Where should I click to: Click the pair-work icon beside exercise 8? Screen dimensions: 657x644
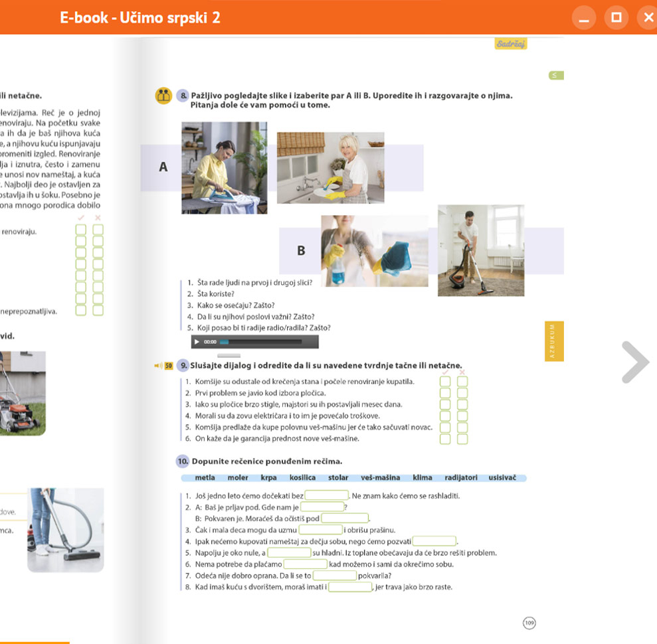163,96
